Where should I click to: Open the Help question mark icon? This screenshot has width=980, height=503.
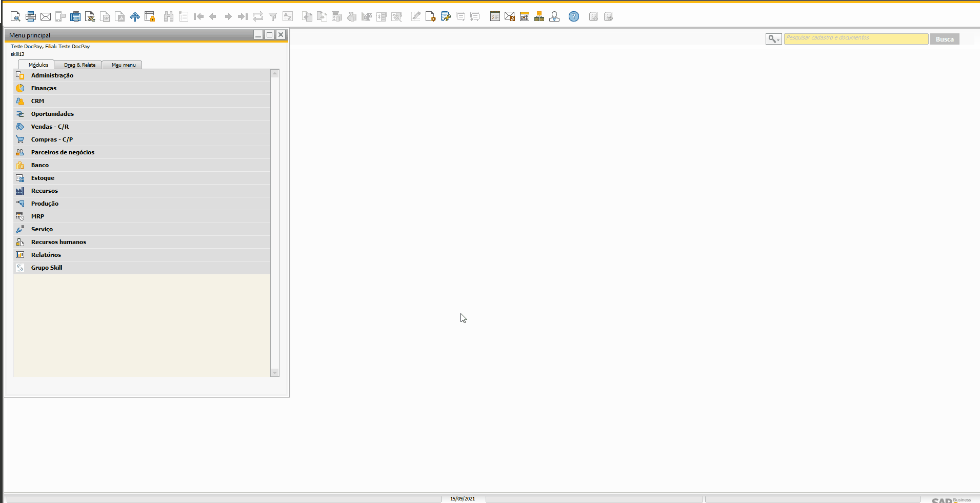(x=574, y=16)
